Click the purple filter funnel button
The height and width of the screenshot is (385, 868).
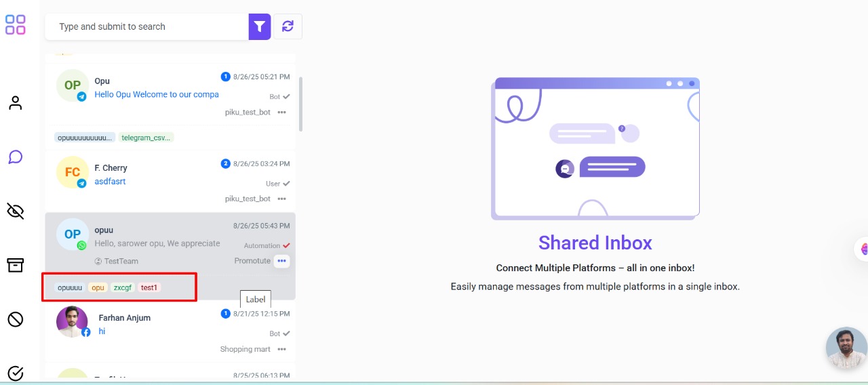pyautogui.click(x=260, y=26)
